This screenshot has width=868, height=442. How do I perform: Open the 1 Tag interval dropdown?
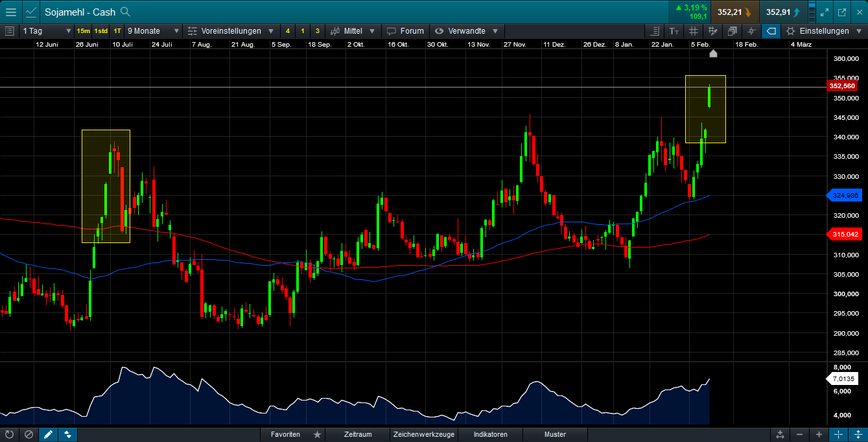(x=47, y=31)
